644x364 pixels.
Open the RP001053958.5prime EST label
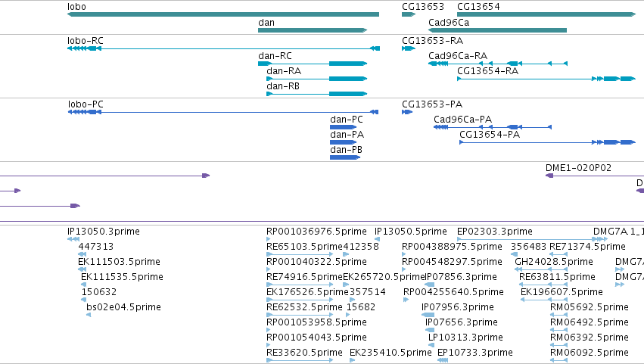coord(316,323)
